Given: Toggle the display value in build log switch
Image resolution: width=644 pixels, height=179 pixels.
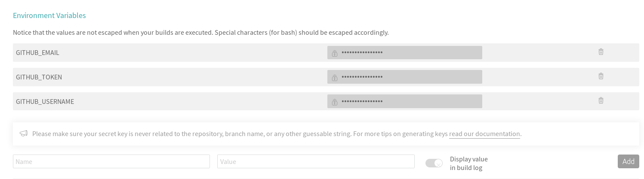Looking at the screenshot, I should pos(434,163).
